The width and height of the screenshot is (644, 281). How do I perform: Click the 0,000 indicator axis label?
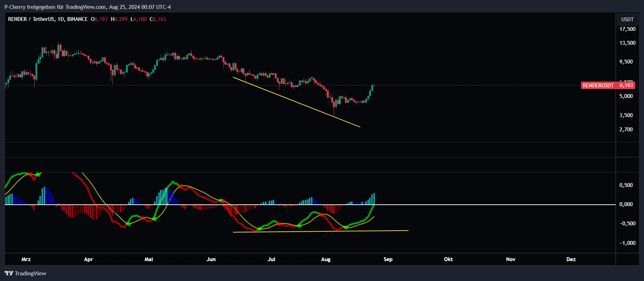[626, 204]
